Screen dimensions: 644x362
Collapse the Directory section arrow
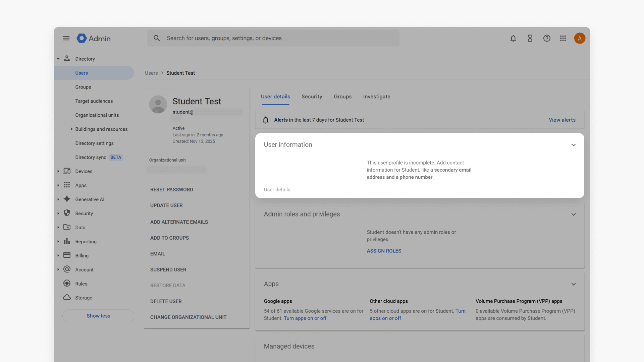58,59
